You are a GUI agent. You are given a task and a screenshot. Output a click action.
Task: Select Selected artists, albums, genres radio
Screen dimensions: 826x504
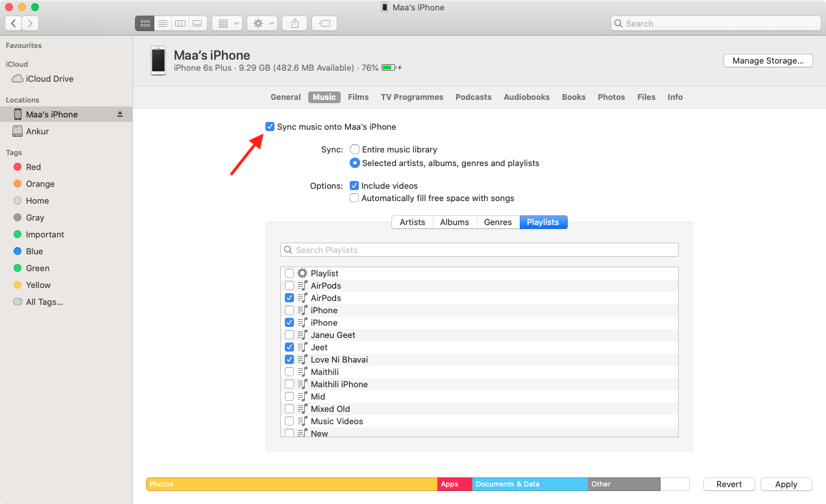click(x=355, y=163)
